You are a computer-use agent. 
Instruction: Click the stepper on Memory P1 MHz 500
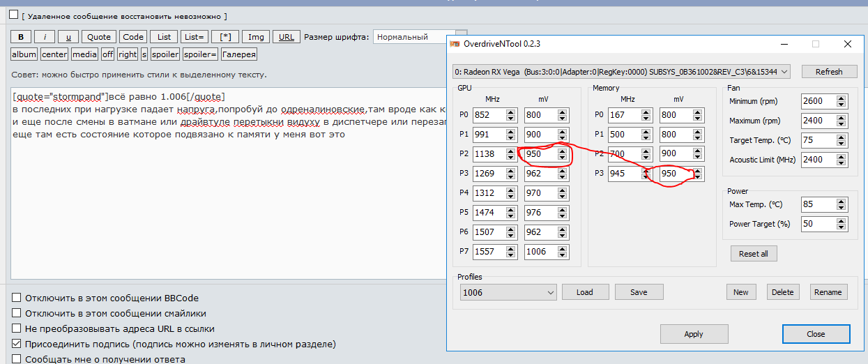tap(646, 135)
